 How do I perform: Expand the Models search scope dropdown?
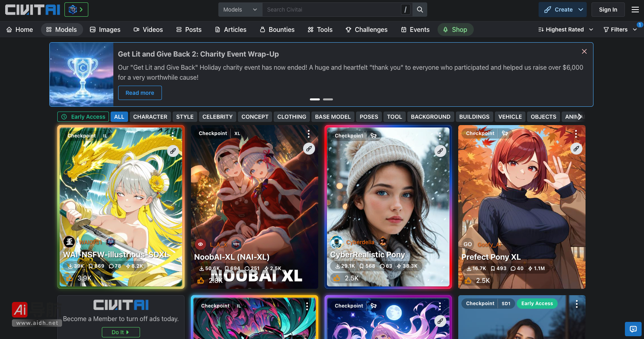pos(240,10)
